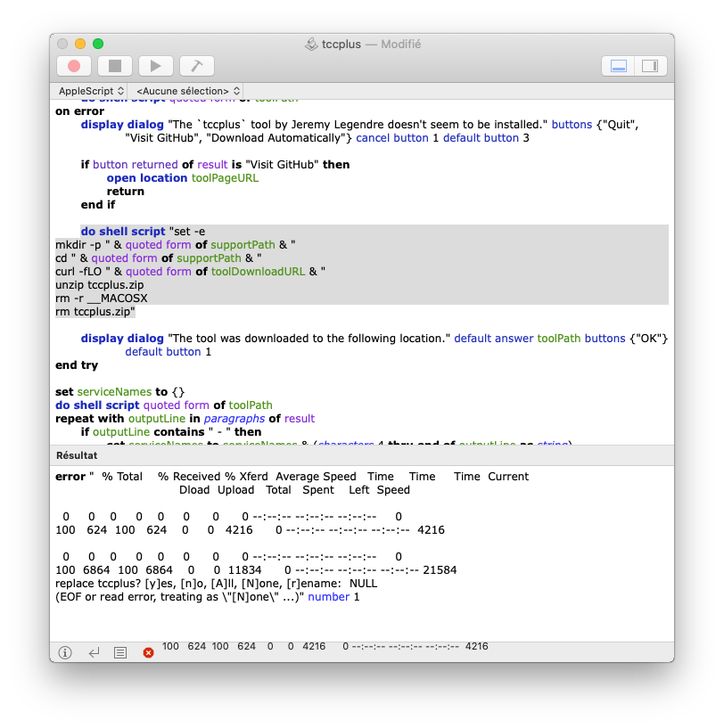Stop the running script
Screen dimensions: 724x728
point(115,66)
